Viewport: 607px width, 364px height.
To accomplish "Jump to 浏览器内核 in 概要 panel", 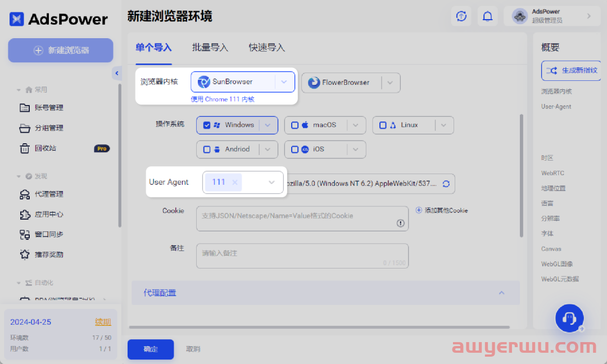I will (x=556, y=92).
